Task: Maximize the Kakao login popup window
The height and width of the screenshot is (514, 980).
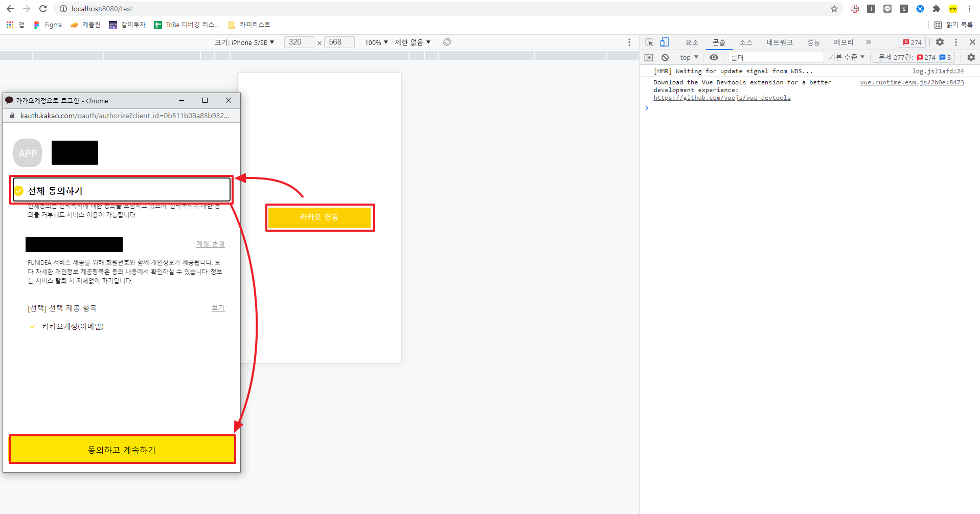Action: 205,100
